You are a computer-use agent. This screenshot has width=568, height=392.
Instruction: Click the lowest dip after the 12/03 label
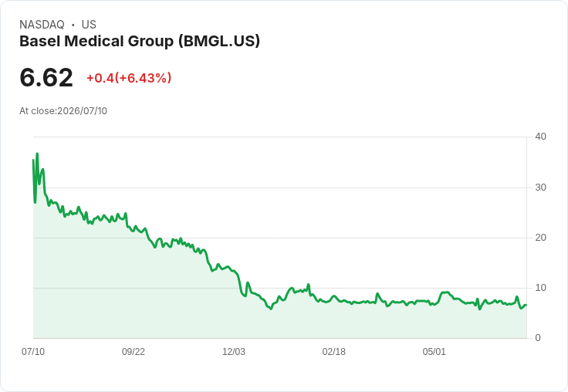point(271,309)
